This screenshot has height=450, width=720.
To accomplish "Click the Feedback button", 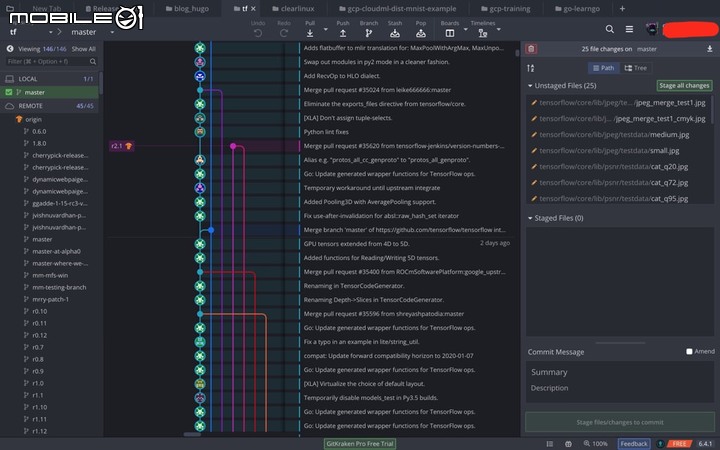I will coord(634,444).
